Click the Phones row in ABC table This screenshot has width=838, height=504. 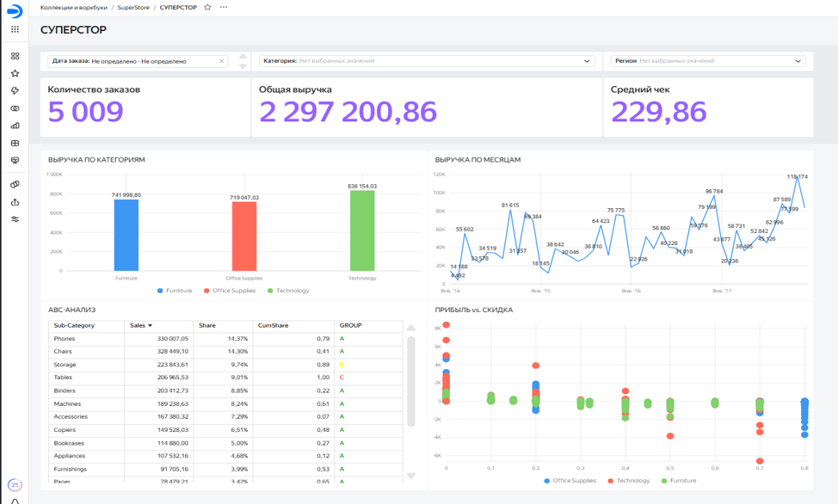[225, 339]
